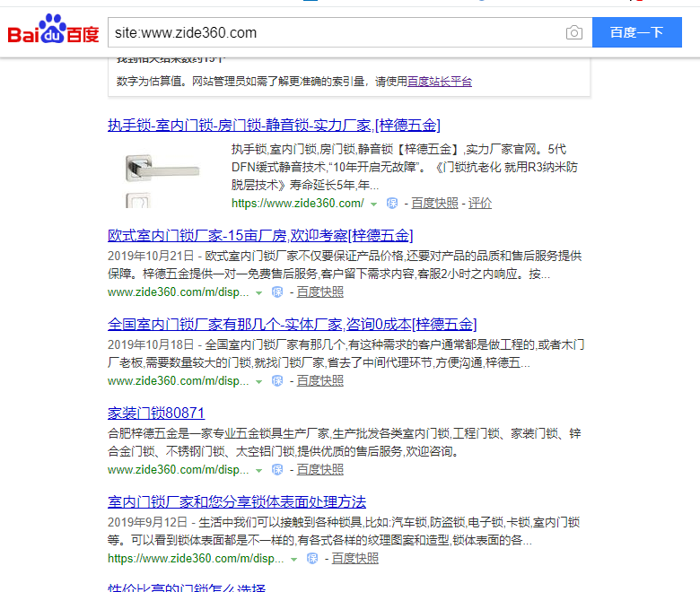Open 百度快照 for 执手锁 result

pyautogui.click(x=435, y=204)
